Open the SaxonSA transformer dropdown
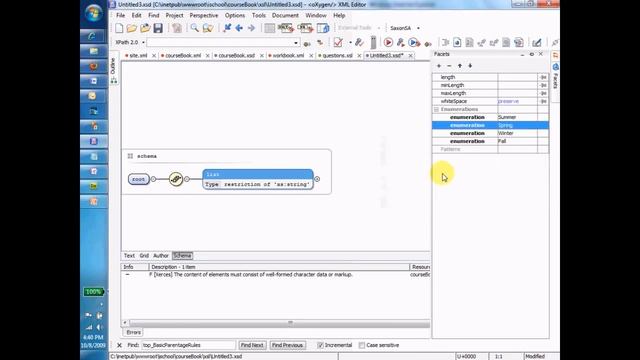 (x=418, y=28)
